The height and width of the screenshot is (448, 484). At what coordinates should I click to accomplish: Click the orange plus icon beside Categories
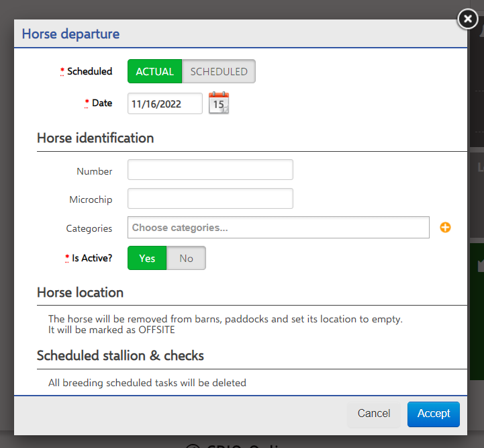tap(445, 227)
